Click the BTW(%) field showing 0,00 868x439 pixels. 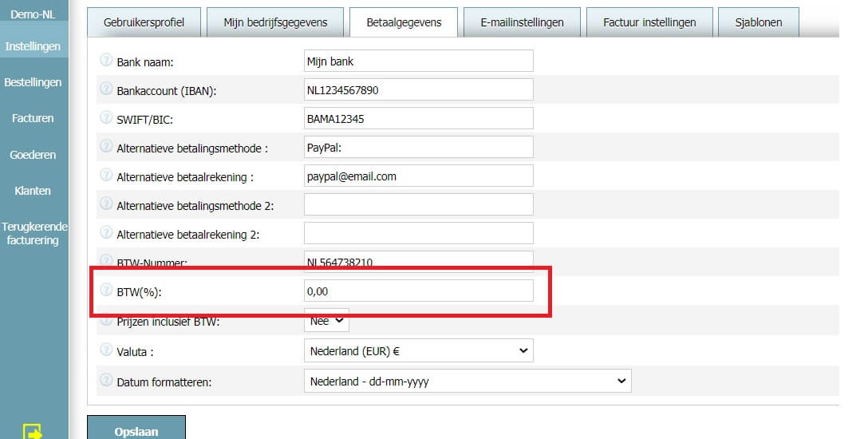[x=419, y=291]
